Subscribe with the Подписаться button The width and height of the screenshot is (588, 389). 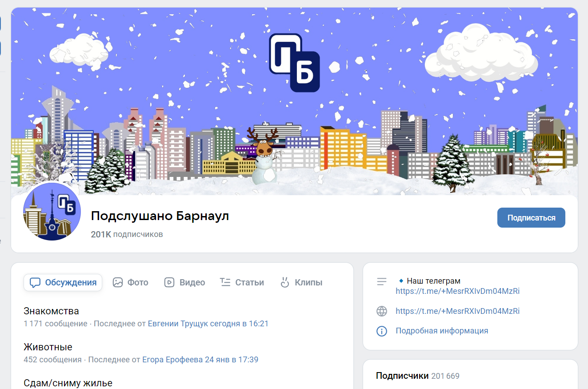531,218
